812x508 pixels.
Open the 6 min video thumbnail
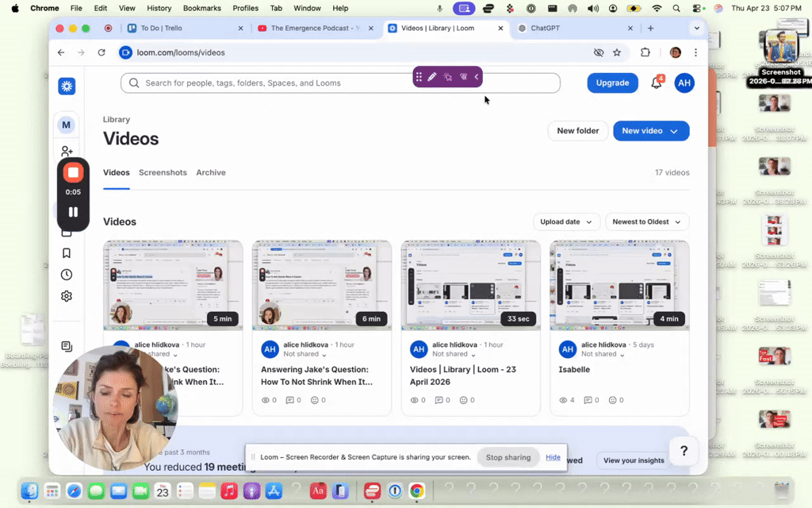click(322, 285)
